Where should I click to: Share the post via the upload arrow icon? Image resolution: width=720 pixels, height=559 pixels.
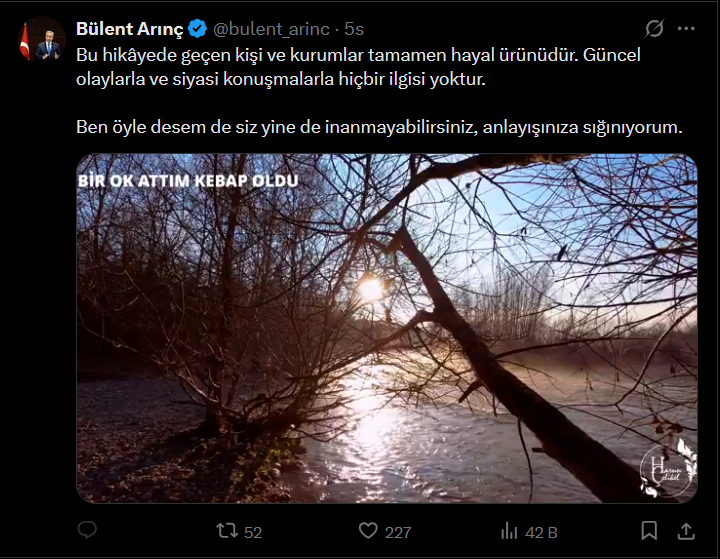(687, 531)
